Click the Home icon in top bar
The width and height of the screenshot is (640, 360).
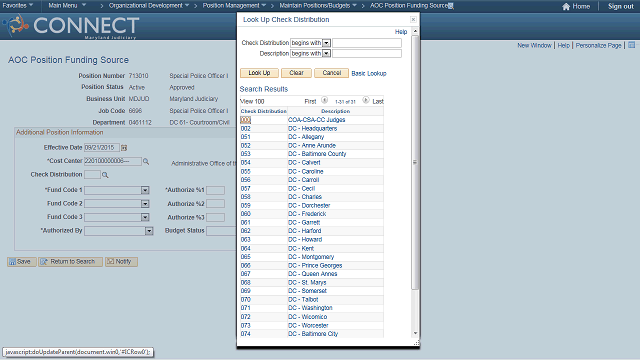click(x=566, y=7)
